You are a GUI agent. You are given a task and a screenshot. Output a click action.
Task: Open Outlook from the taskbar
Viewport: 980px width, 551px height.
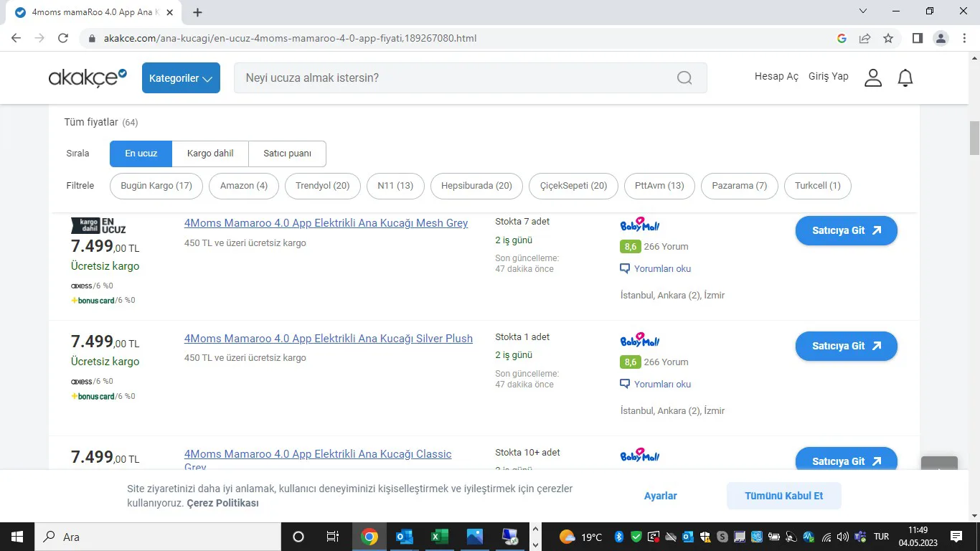(405, 537)
